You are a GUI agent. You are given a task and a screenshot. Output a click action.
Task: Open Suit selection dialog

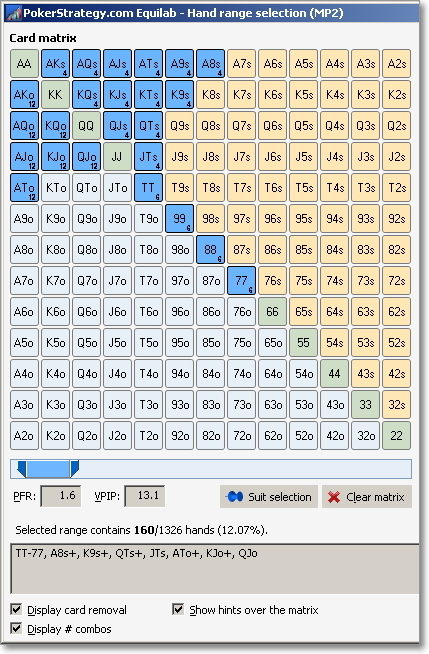coord(268,496)
